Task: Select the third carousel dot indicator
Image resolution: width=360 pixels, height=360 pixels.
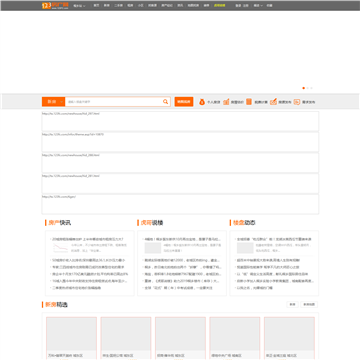Action: pyautogui.click(x=311, y=88)
